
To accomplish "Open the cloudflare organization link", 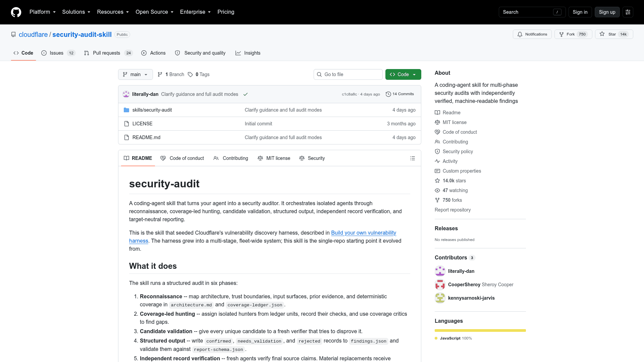I will 33,35.
